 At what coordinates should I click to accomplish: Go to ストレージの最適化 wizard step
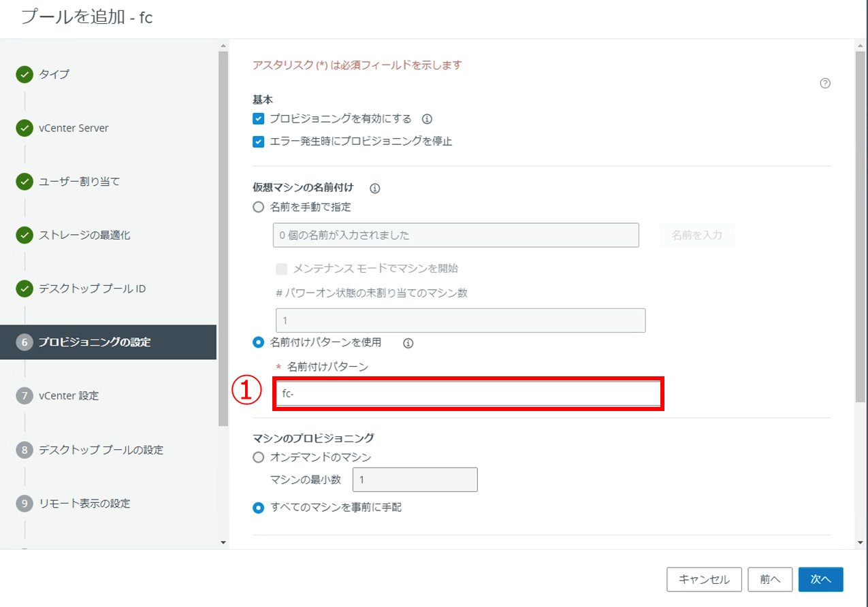click(x=84, y=235)
